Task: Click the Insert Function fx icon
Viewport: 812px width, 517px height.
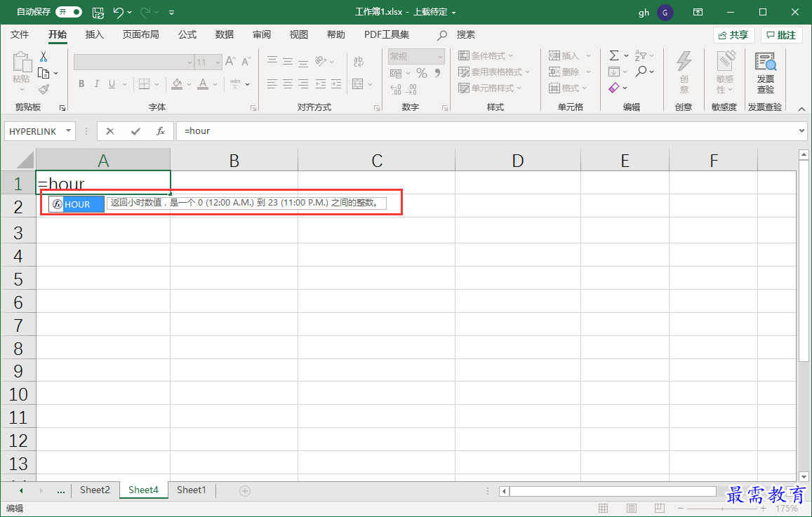Action: [161, 131]
